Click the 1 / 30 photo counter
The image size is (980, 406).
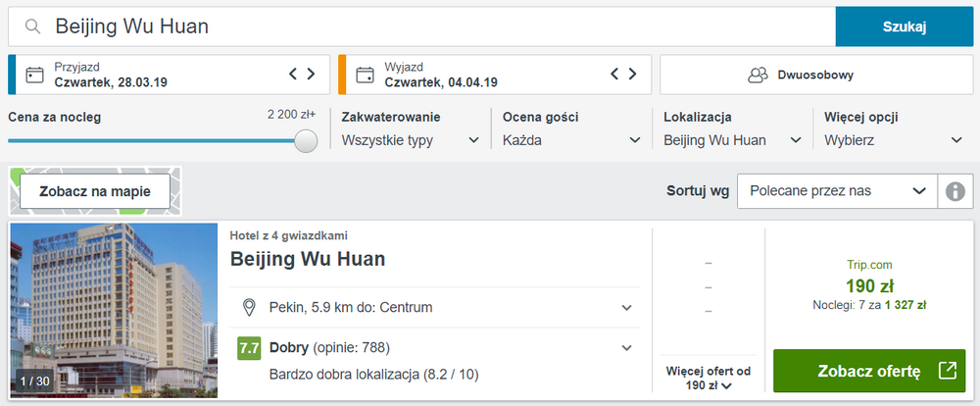tap(35, 381)
